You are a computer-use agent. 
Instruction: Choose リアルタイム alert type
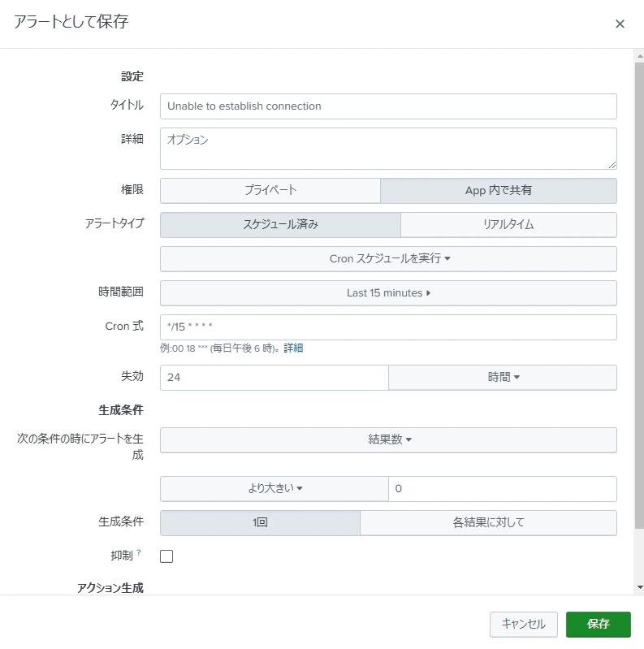click(508, 225)
